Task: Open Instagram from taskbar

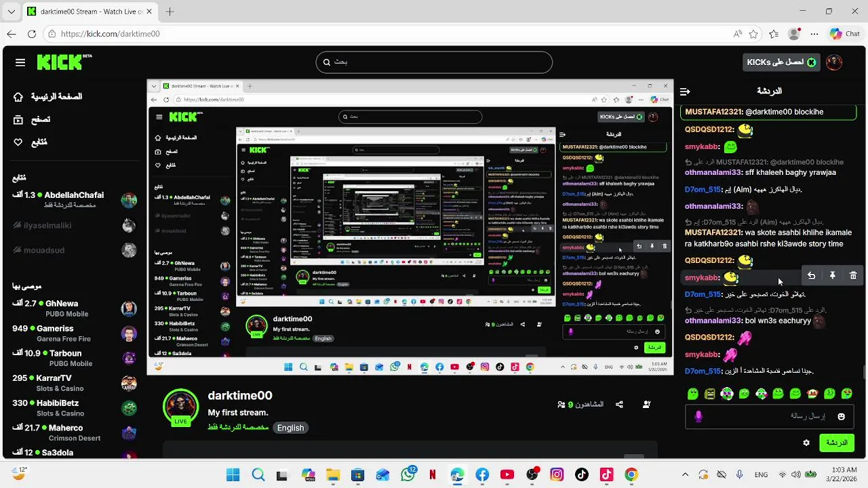Action: (x=557, y=475)
